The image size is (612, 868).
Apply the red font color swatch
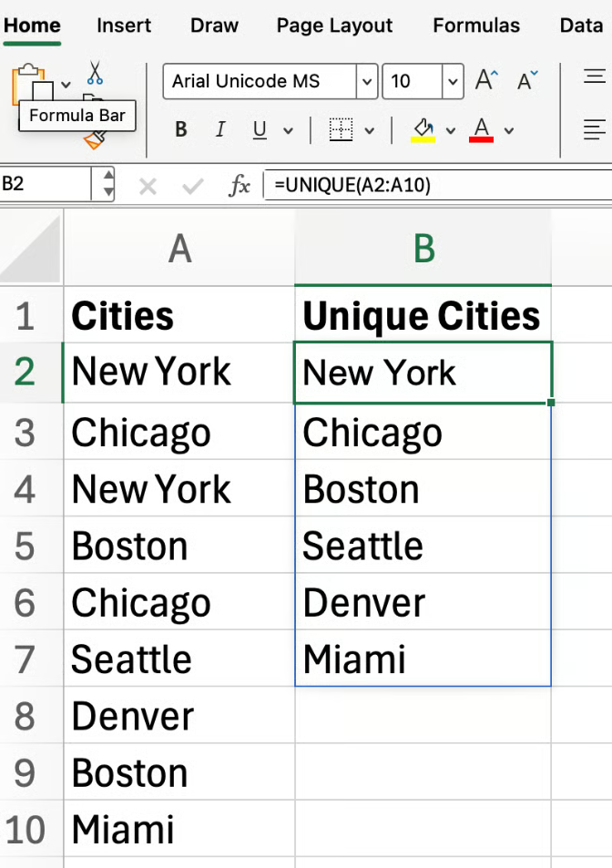(482, 130)
